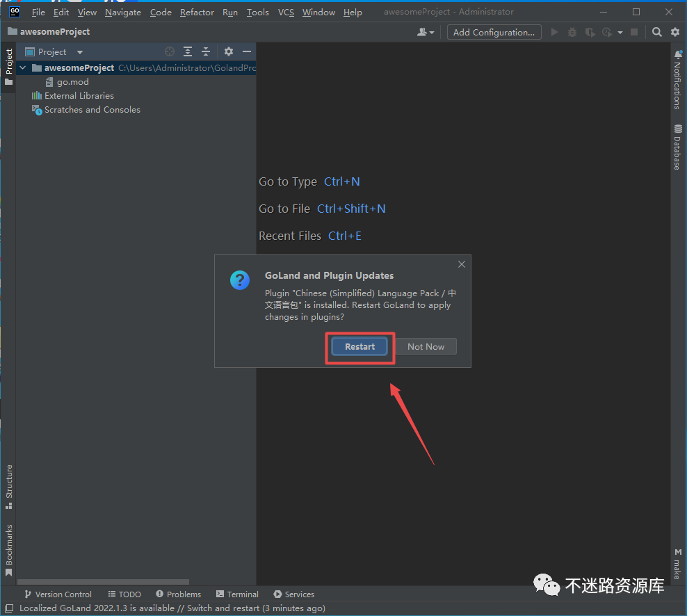Click tool windows toggle icon in status bar
Viewport: 687px width, 616px height.
[x=9, y=608]
